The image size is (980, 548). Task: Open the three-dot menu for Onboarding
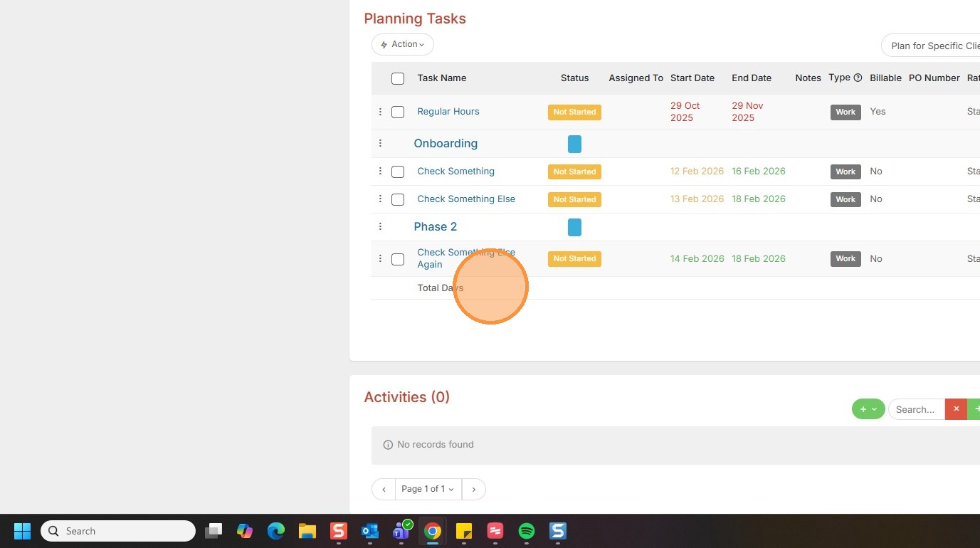pyautogui.click(x=380, y=143)
